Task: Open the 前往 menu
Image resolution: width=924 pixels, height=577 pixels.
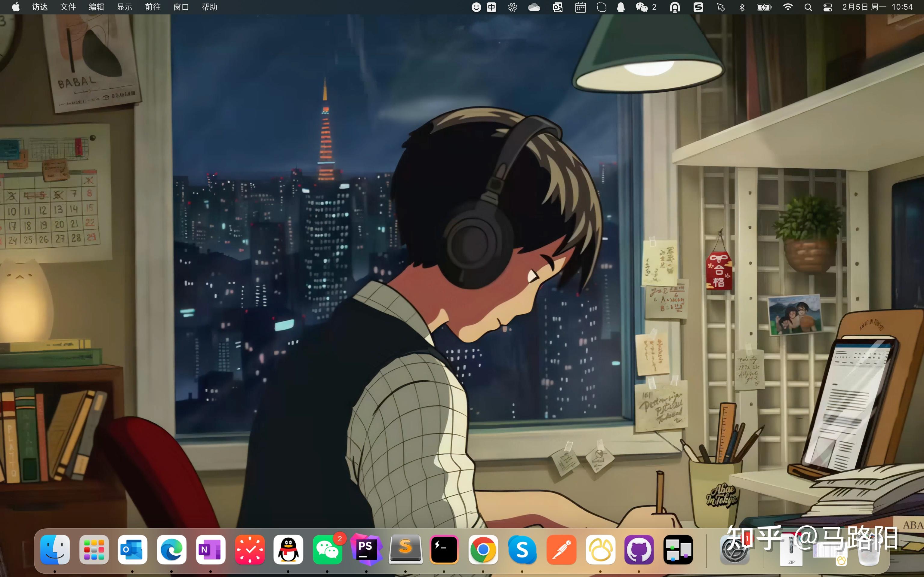Action: (x=152, y=7)
